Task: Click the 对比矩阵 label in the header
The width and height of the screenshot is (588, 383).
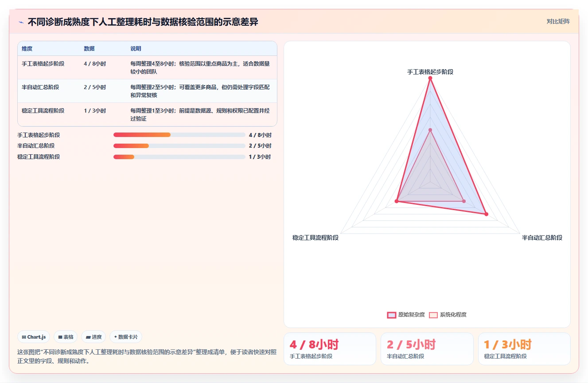Action: [558, 21]
